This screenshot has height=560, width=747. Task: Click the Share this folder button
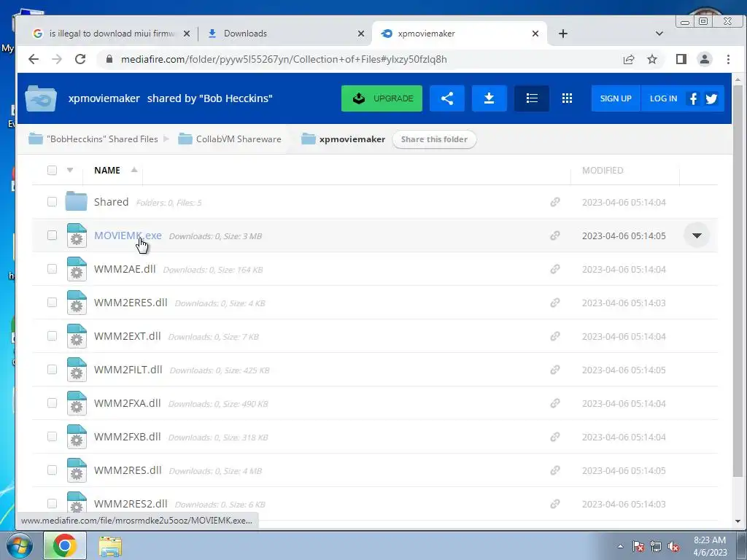[434, 139]
